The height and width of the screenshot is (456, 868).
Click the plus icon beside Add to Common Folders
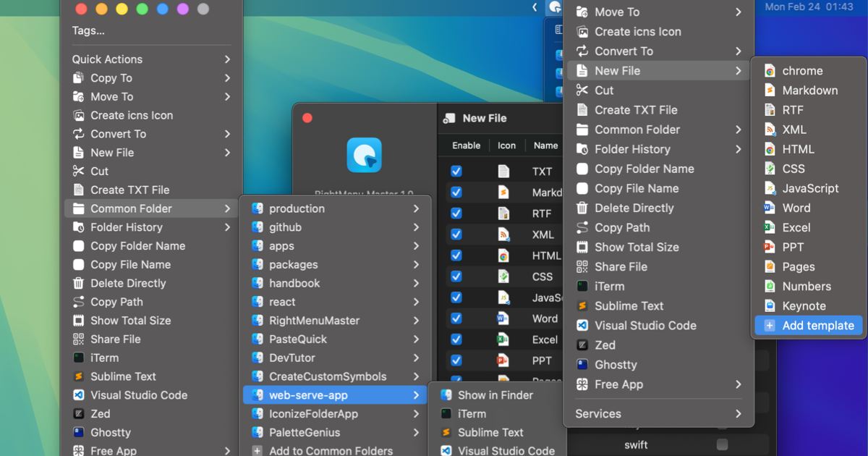(x=257, y=451)
